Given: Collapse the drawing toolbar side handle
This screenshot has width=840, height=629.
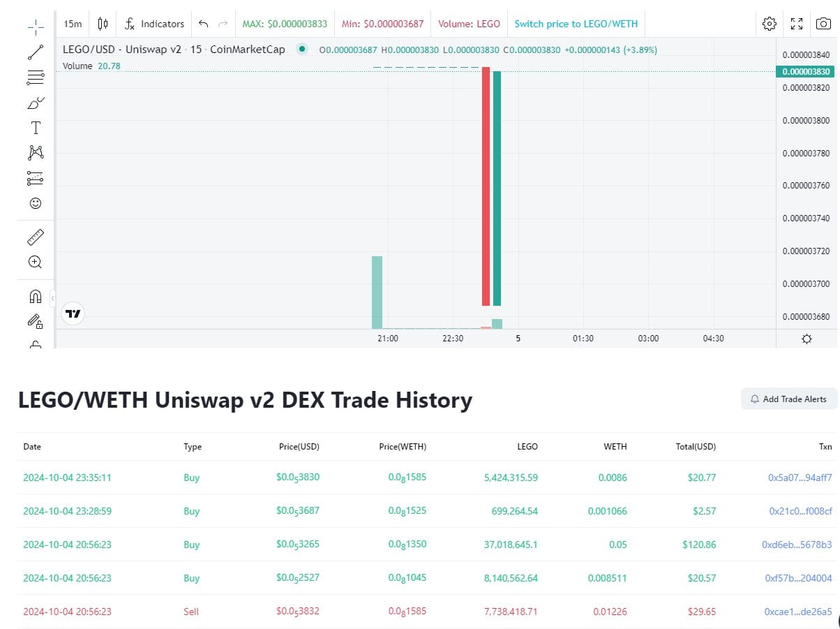Looking at the screenshot, I should click(52, 299).
